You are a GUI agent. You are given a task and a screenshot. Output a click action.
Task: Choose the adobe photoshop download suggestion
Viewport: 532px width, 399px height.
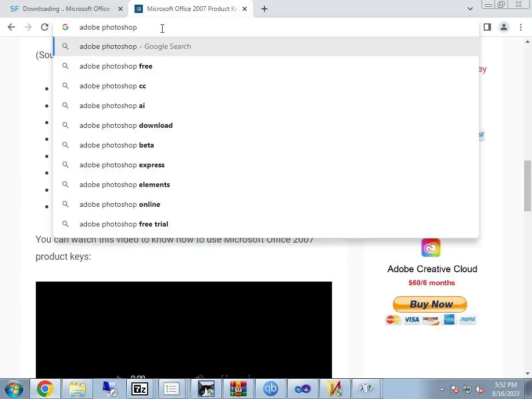pyautogui.click(x=266, y=125)
